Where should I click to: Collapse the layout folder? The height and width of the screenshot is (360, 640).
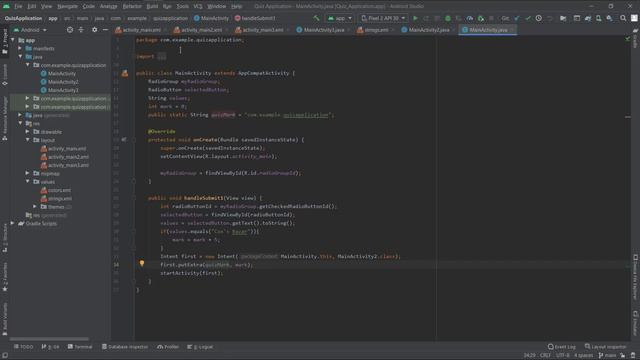click(x=28, y=140)
